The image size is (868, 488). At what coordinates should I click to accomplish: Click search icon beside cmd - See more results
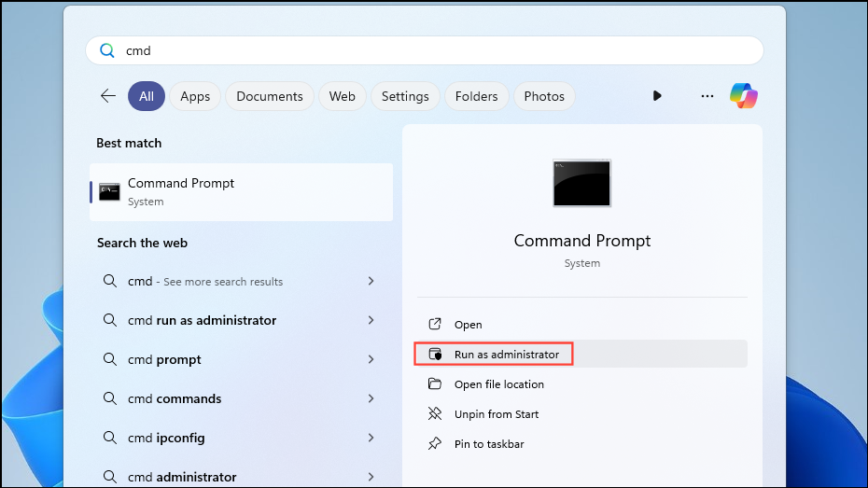click(x=109, y=281)
